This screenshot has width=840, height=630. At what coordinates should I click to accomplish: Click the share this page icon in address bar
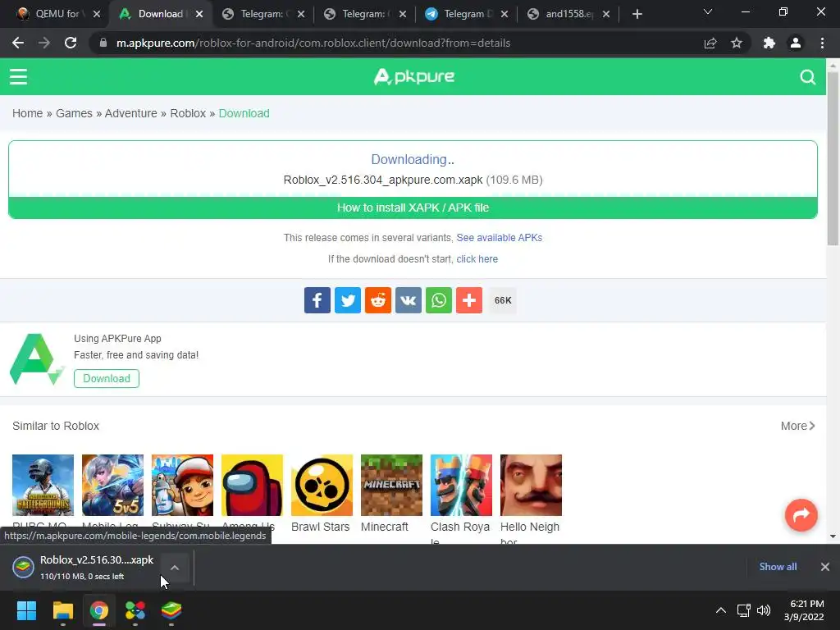[710, 43]
